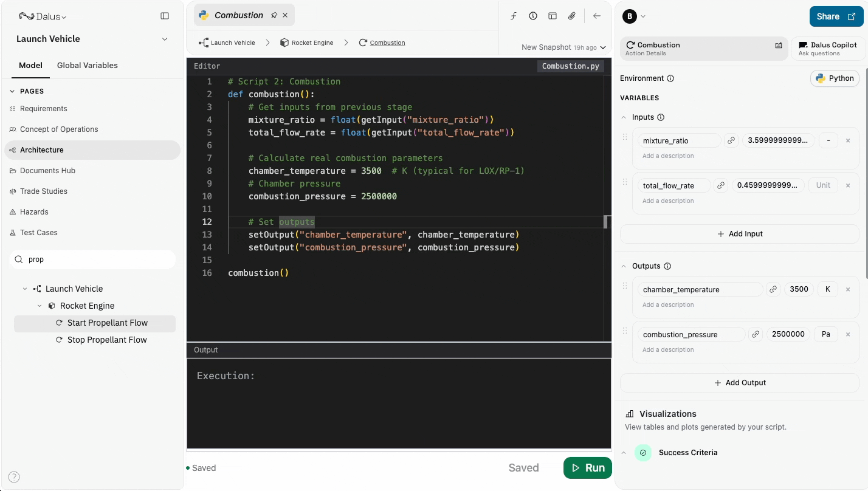
Task: Open the function (f) toolbar icon
Action: coord(514,16)
